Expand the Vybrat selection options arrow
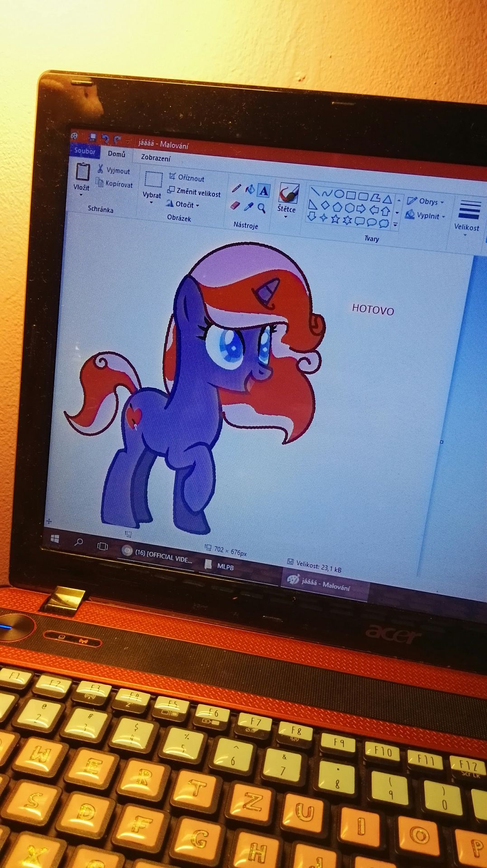Screen dimensions: 487x868 pos(151,203)
